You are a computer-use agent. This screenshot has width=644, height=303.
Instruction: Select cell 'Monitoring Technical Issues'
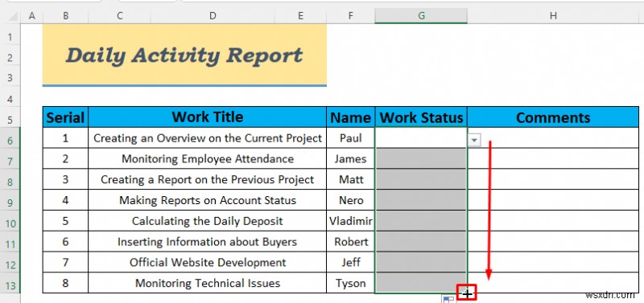208,283
